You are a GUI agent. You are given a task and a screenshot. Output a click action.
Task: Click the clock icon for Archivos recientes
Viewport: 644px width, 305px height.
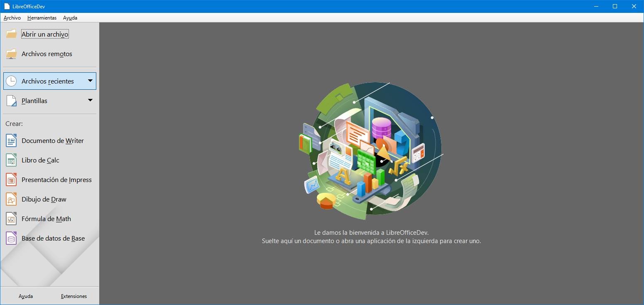[x=11, y=81]
